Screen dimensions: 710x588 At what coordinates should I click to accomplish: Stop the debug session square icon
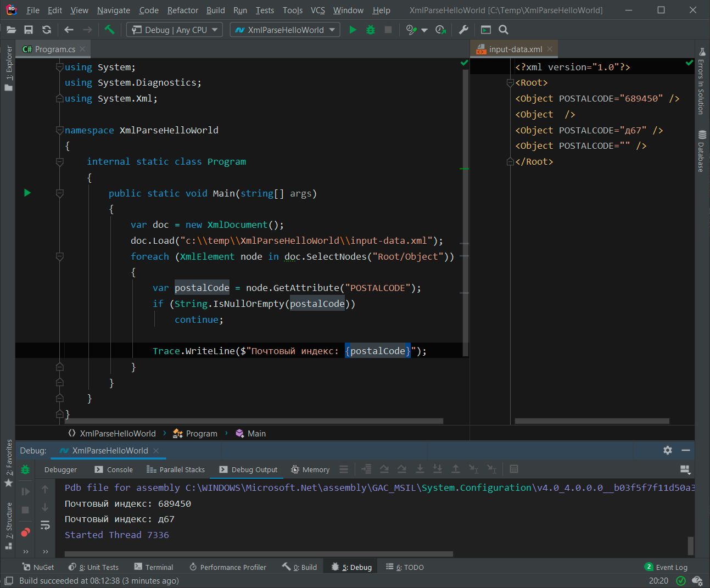tap(25, 510)
